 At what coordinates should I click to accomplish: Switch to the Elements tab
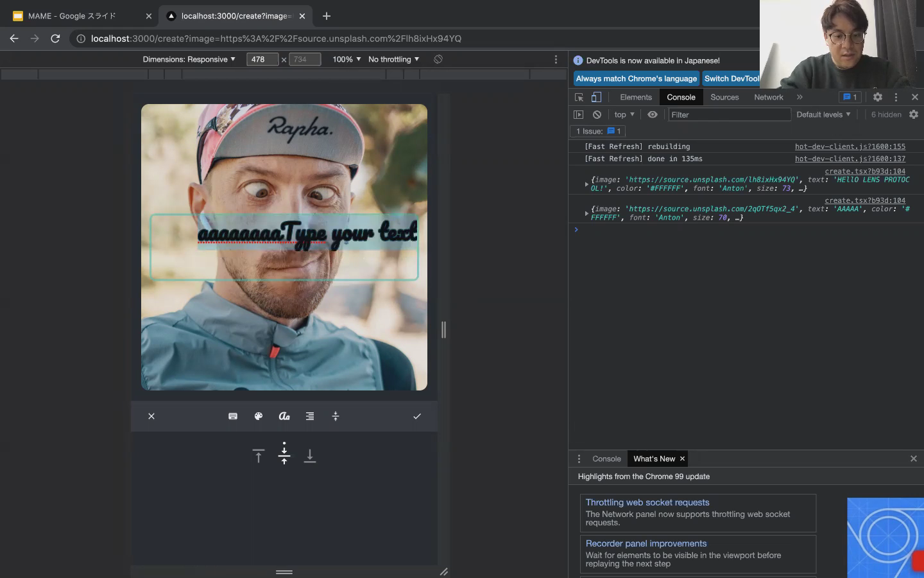click(636, 97)
